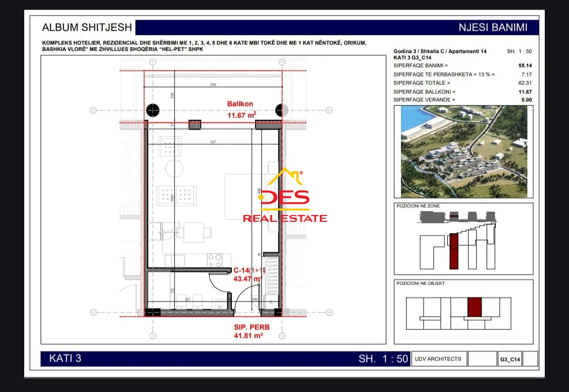This screenshot has height=392, width=569.
Task: Click the "SIPERFAQE TE PERBASHKETA = 13 %" label
Action: click(444, 74)
